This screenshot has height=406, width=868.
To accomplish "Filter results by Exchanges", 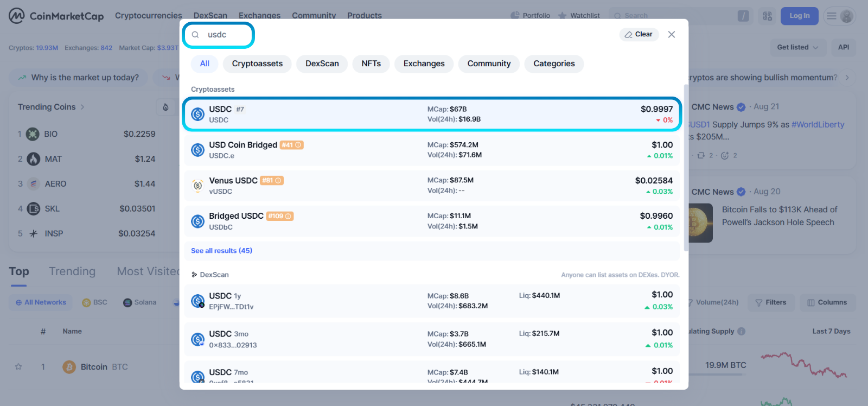I will (x=424, y=64).
